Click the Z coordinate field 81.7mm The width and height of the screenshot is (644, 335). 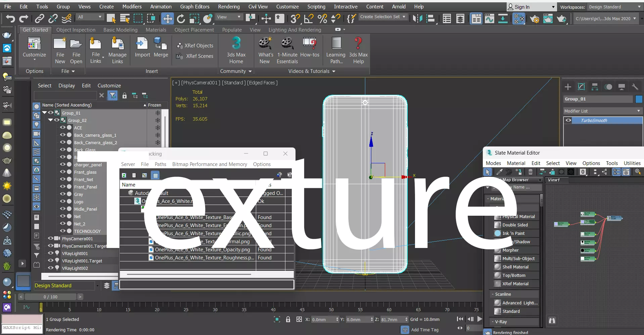pos(392,320)
